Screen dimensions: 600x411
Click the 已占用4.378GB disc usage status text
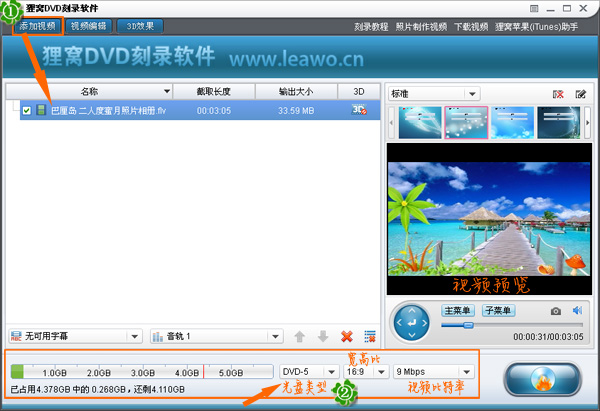pos(97,390)
